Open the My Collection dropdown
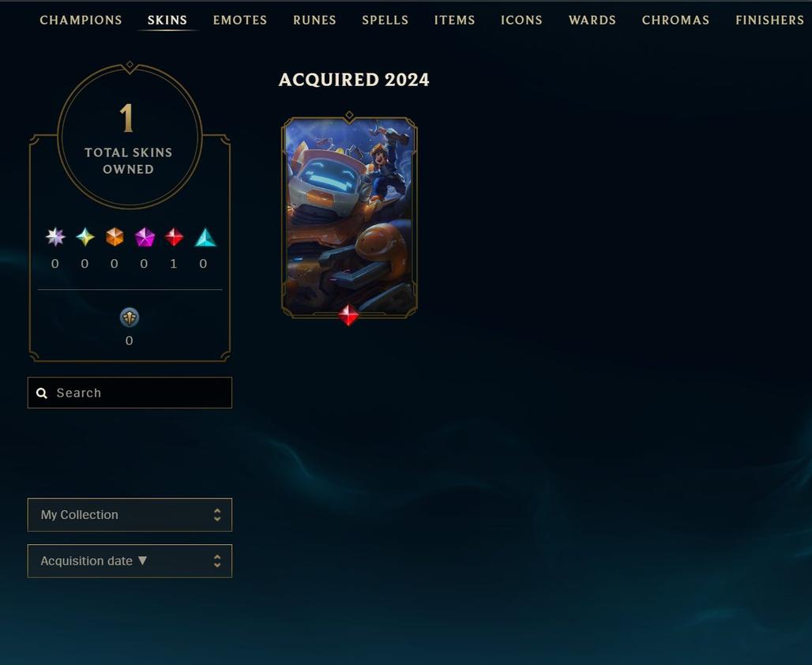The image size is (812, 665). [130, 515]
